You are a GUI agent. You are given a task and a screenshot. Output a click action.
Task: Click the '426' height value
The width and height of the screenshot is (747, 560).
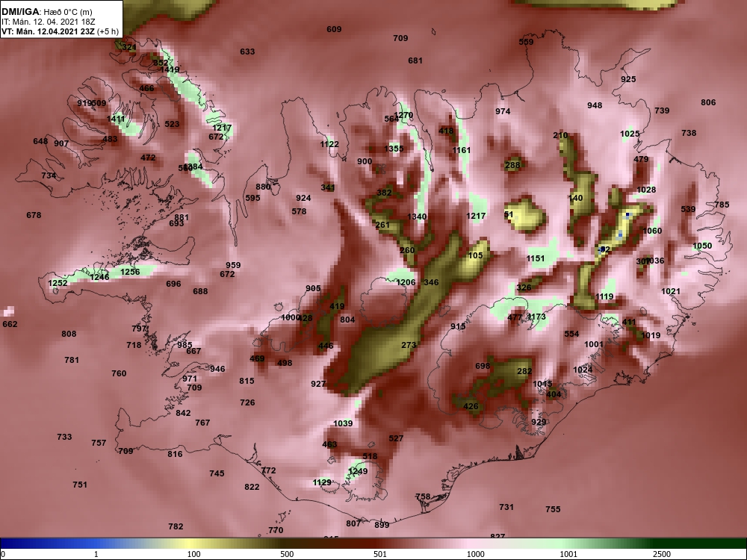click(x=471, y=407)
